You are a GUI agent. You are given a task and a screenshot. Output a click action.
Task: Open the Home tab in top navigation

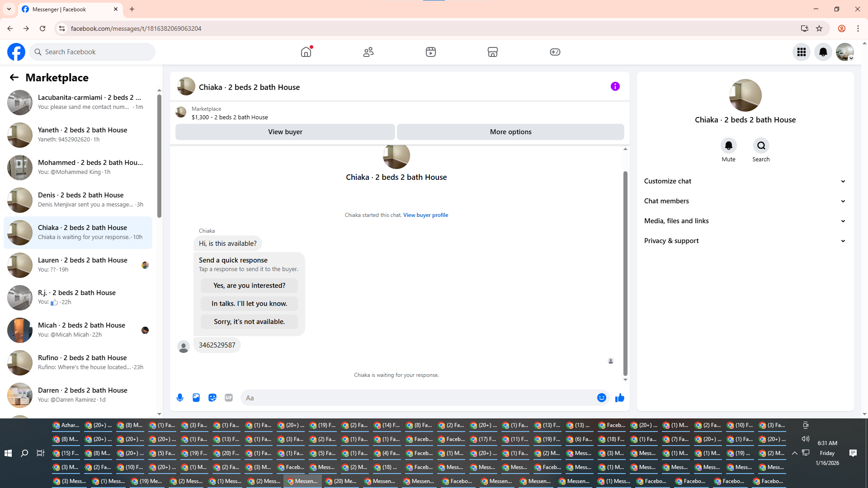[306, 52]
